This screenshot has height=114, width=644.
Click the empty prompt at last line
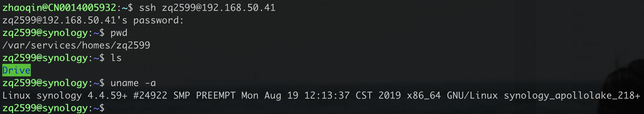point(53,108)
